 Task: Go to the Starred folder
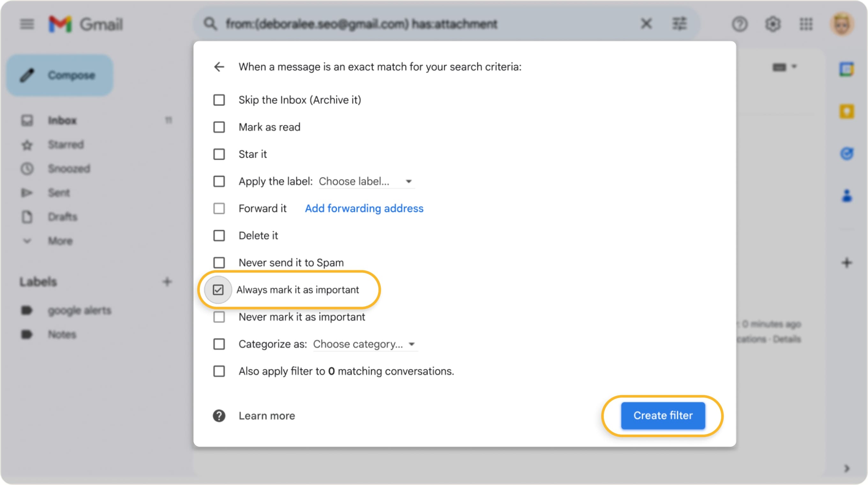[66, 145]
